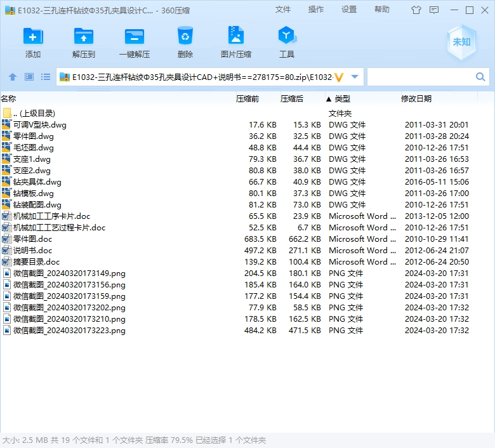Viewport: 495px width, 448px height.
Task: Open the skin (shirt) icon in title bar
Action: tap(416, 10)
